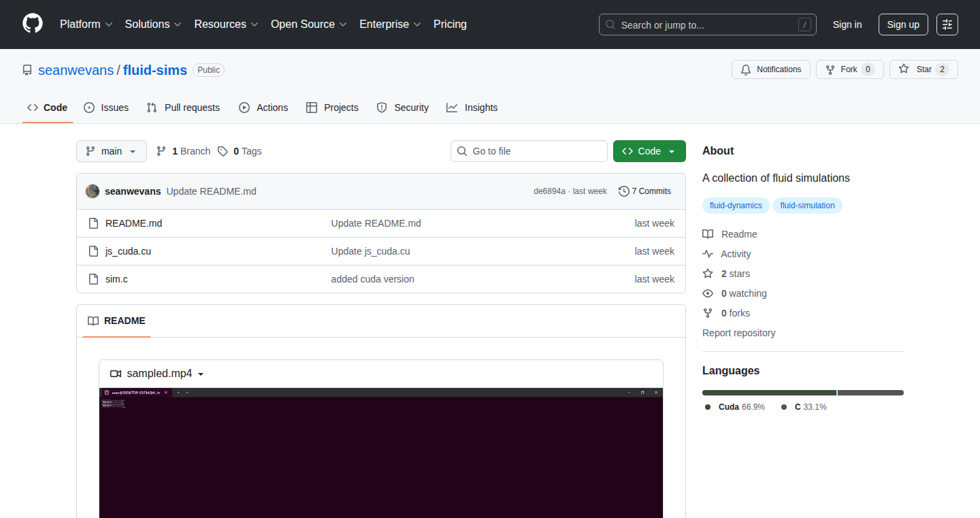Click the Sign in link
Viewport: 980px width, 518px height.
pos(847,25)
